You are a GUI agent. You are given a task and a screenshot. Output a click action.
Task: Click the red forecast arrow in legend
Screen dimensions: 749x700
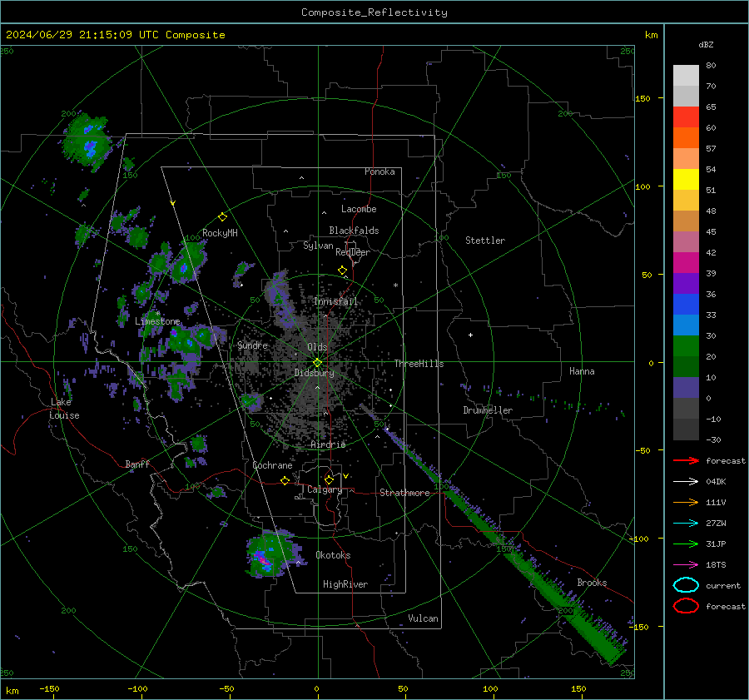(686, 460)
